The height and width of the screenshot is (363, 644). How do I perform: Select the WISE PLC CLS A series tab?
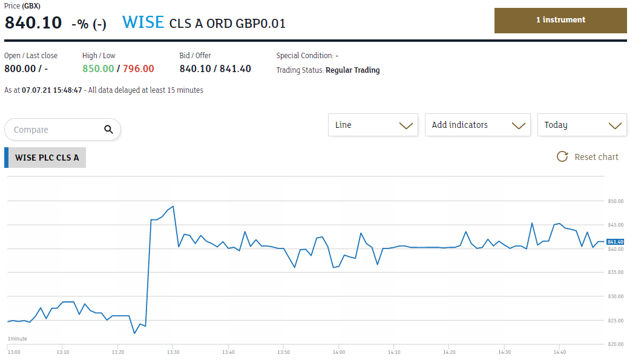(45, 158)
